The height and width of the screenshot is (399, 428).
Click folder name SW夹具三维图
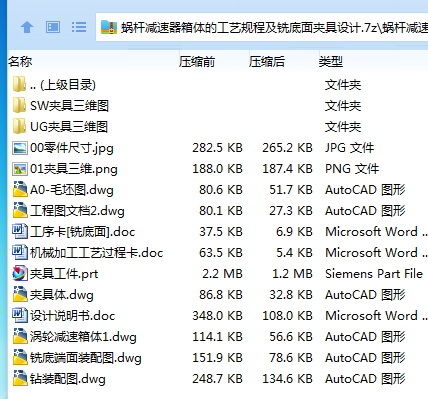tap(69, 106)
